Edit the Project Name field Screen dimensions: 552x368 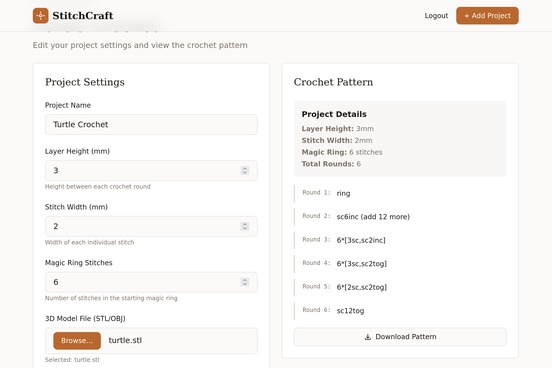pyautogui.click(x=151, y=124)
